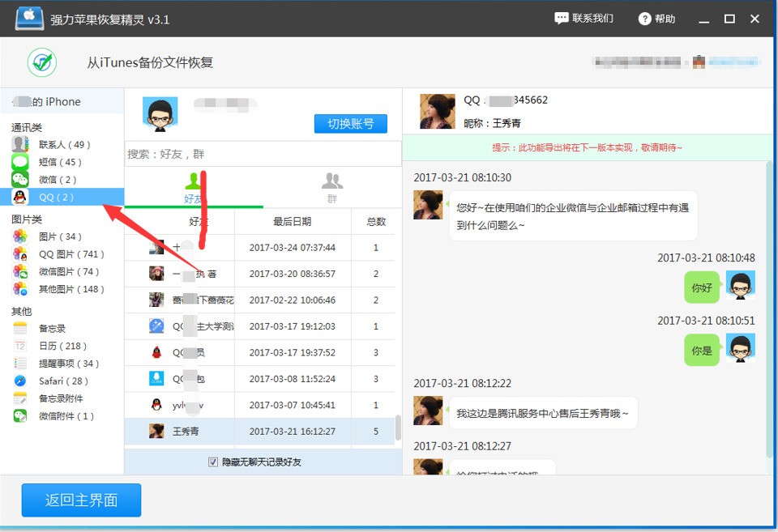The width and height of the screenshot is (778, 532).
Task: Switch to the 群 groups tab
Action: [x=332, y=188]
